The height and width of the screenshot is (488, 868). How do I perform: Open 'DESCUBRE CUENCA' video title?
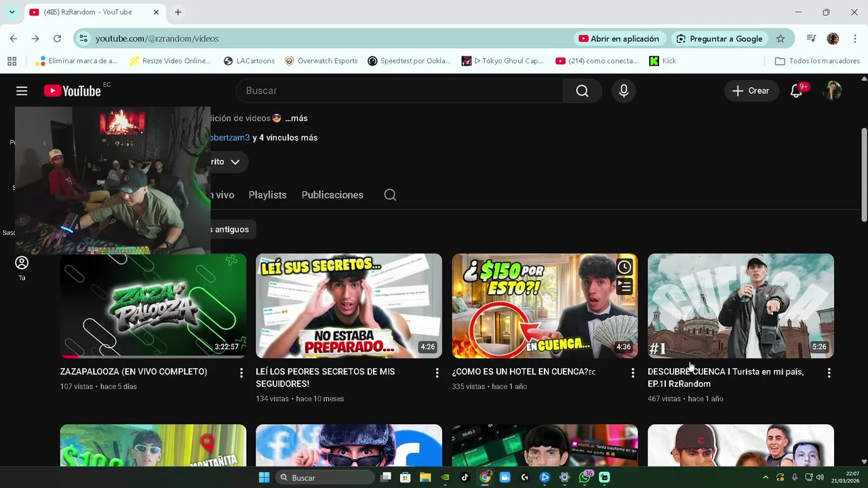click(x=726, y=378)
